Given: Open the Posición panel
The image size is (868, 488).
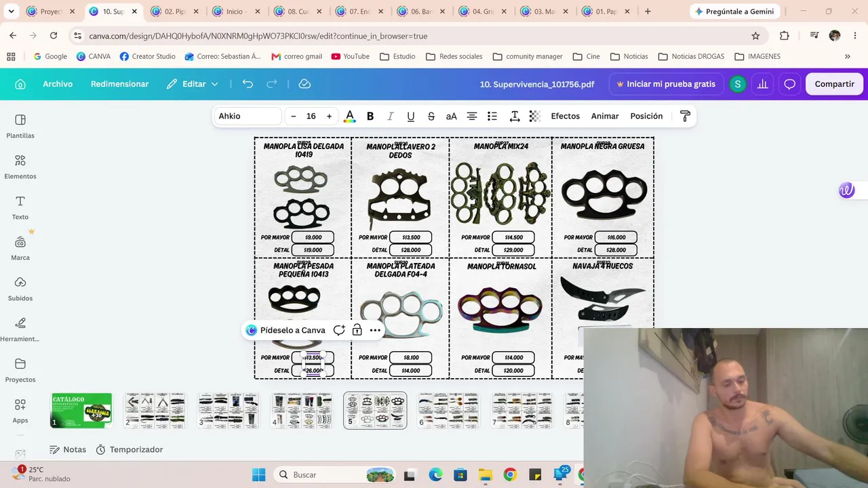Looking at the screenshot, I should coord(646,117).
